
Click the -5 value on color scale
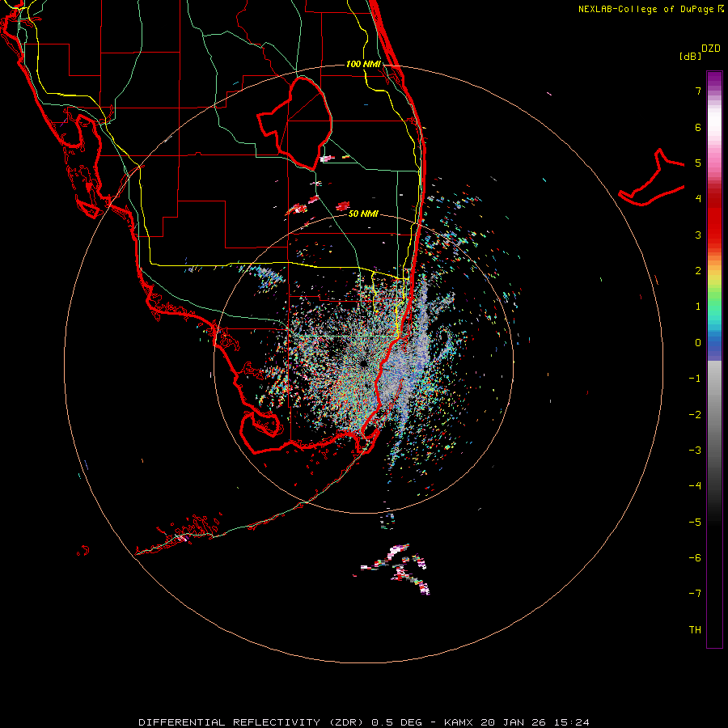pos(695,523)
